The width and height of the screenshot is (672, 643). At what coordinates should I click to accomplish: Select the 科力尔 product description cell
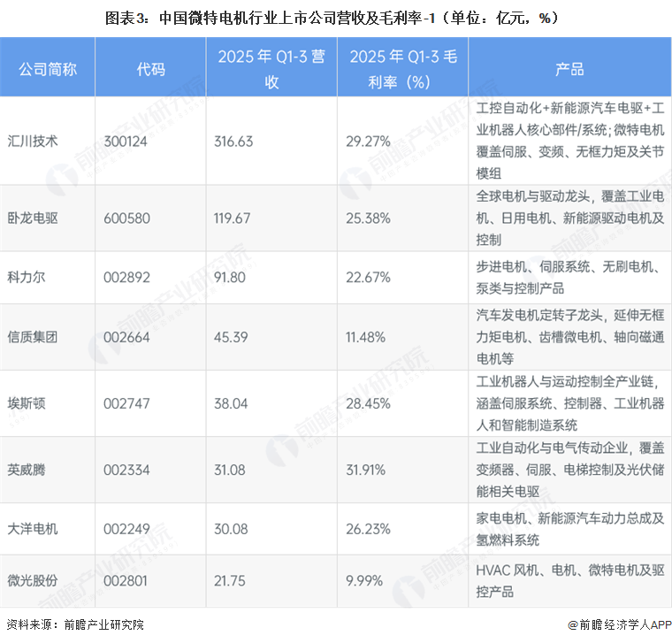point(570,278)
